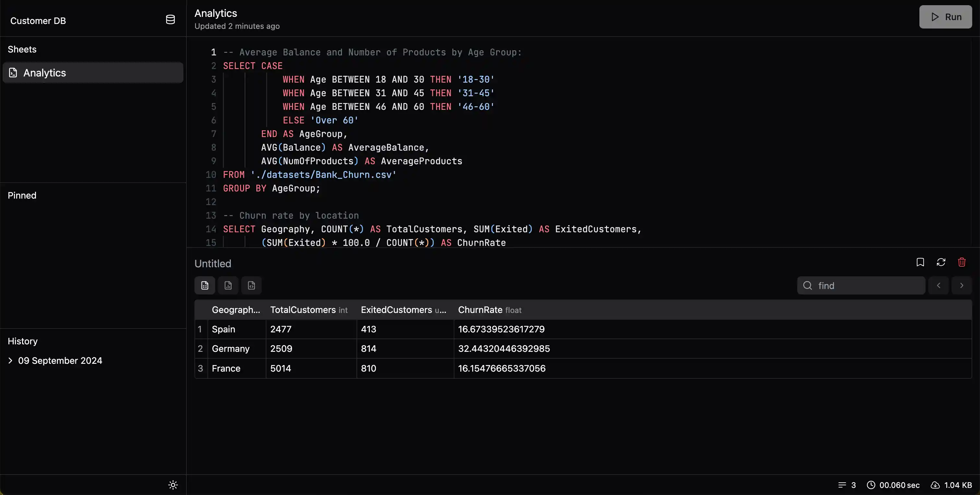Viewport: 980px width, 495px height.
Task: Select cell value 5014
Action: click(311, 368)
